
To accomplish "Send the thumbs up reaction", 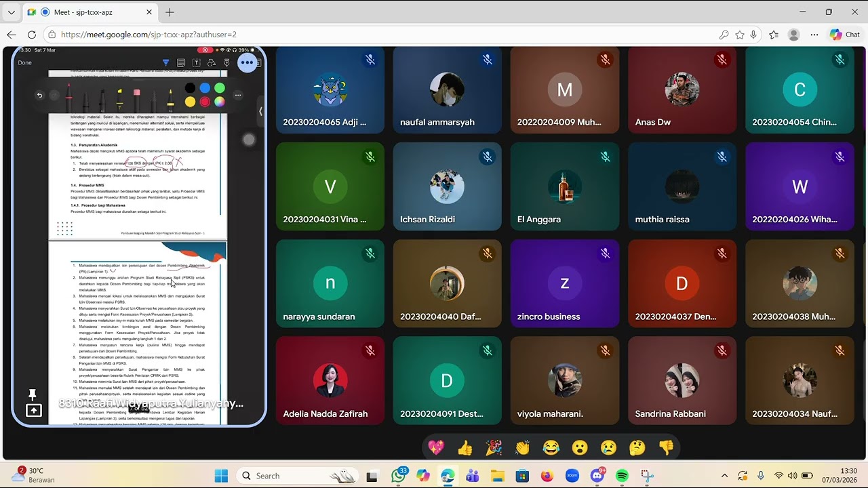I will [465, 447].
